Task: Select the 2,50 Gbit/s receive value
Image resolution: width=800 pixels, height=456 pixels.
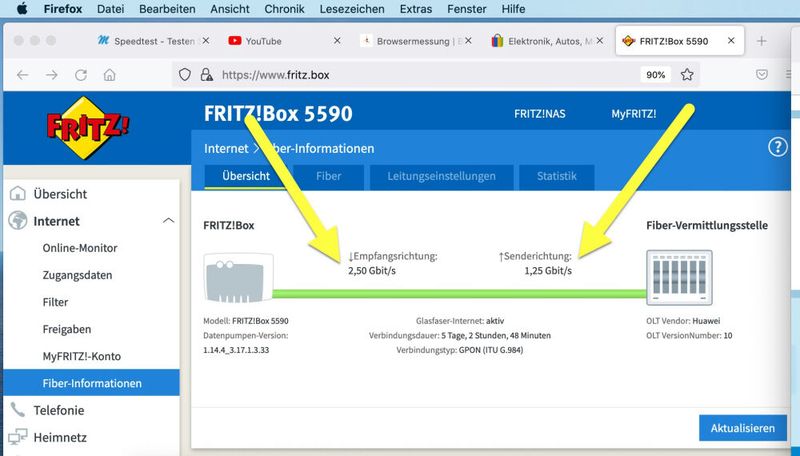Action: point(372,271)
